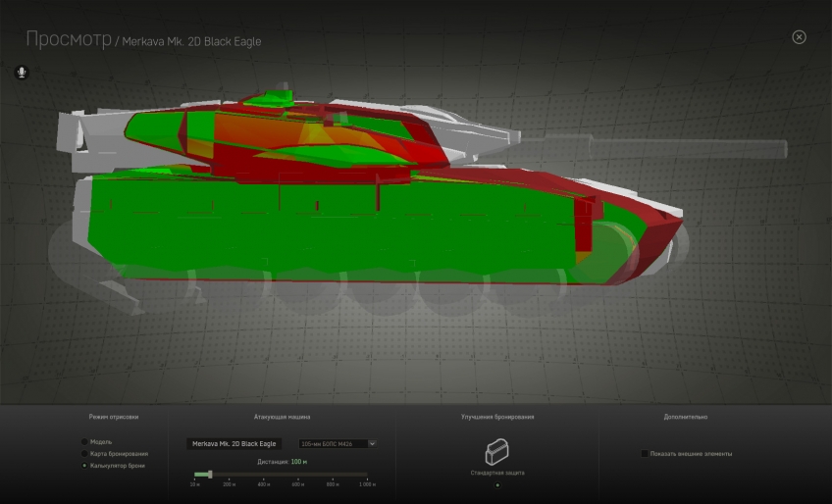This screenshot has height=504, width=832.
Task: Set the distance slider to 600 м
Action: pos(298,475)
